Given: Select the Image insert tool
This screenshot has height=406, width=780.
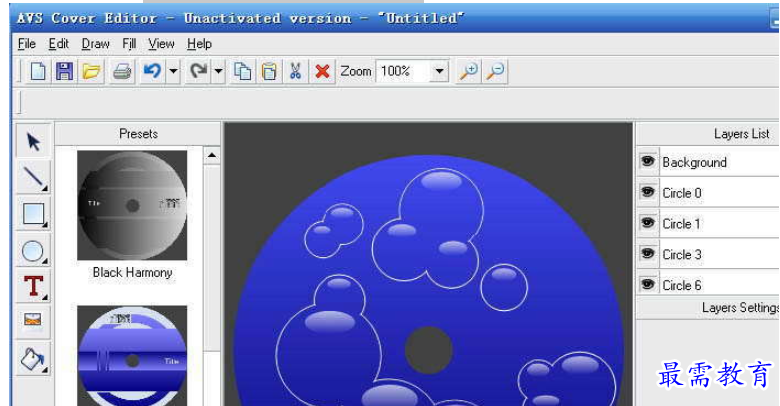Looking at the screenshot, I should [x=33, y=322].
